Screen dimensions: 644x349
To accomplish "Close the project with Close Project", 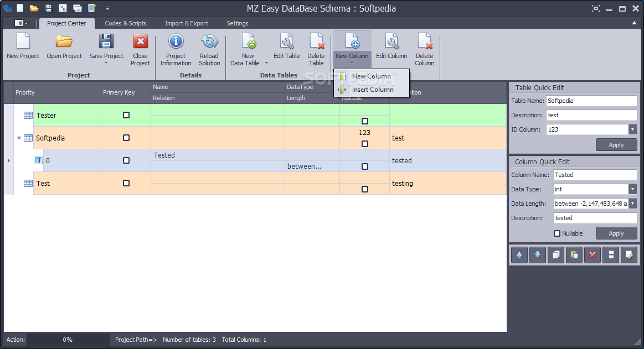I will click(x=141, y=50).
